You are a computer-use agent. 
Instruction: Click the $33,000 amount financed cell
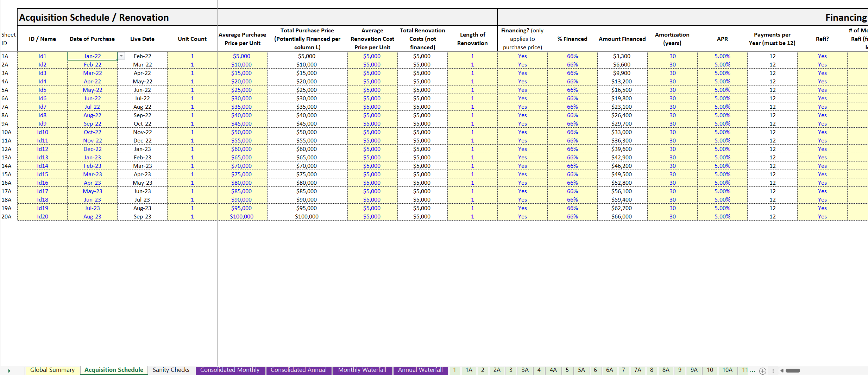pos(622,132)
